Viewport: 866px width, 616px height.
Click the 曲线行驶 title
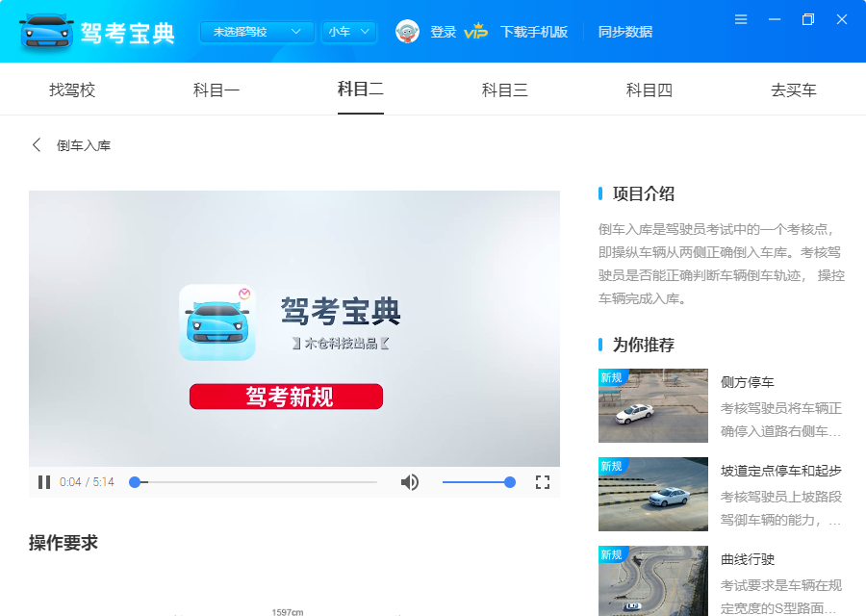tap(748, 559)
